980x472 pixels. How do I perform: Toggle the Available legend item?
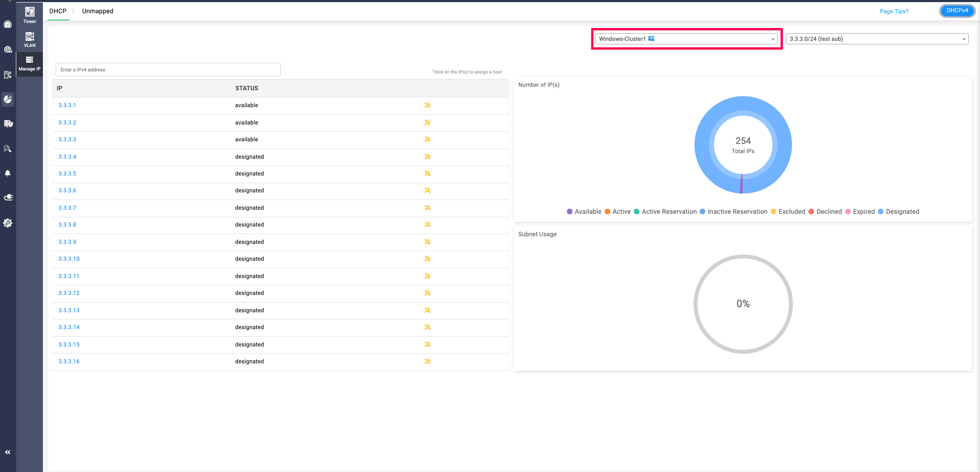(584, 212)
